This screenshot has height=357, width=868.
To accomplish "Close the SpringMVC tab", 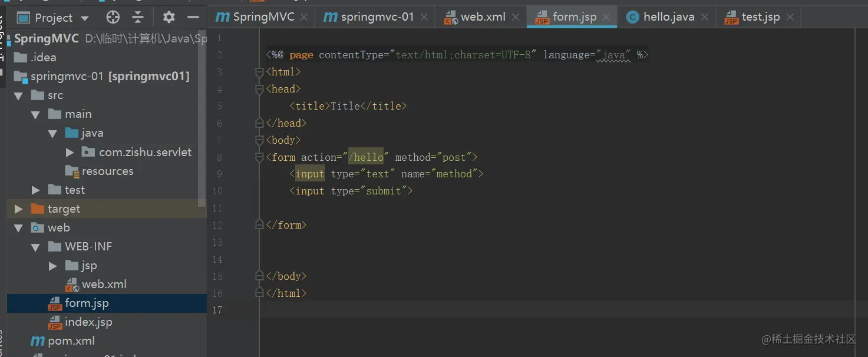I will coord(304,18).
